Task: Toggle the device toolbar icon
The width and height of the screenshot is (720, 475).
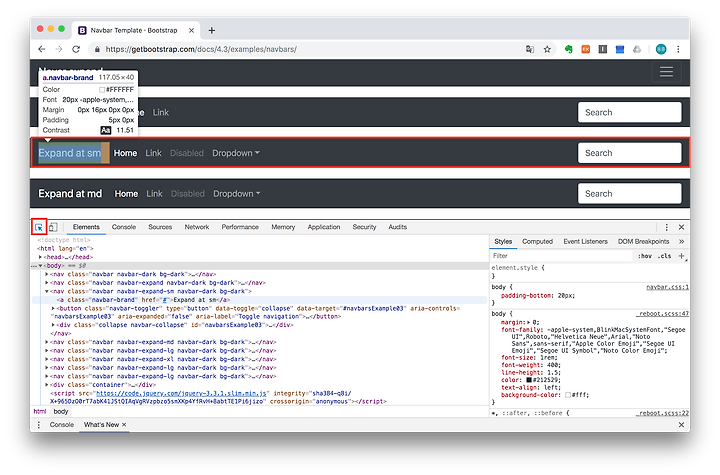Action: point(53,227)
